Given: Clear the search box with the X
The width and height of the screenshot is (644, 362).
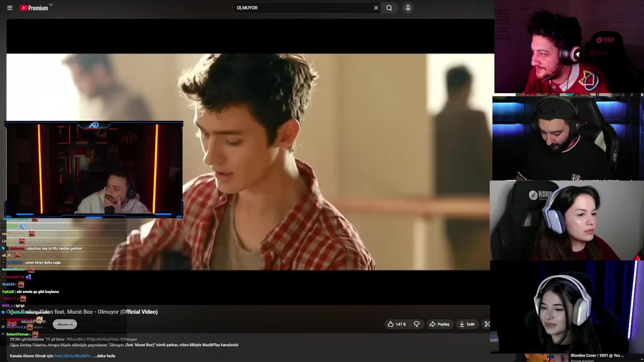Looking at the screenshot, I should 376,8.
